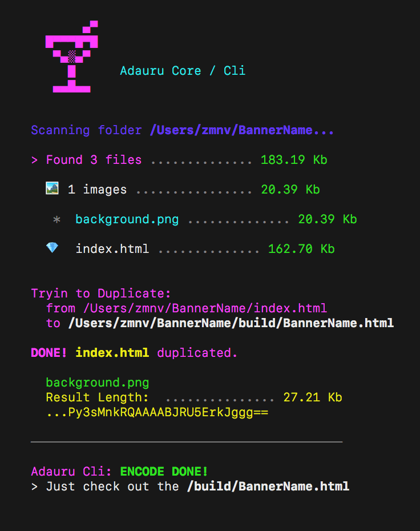Click the pink 'DONE!' text
This screenshot has width=420, height=531.
[x=49, y=353]
